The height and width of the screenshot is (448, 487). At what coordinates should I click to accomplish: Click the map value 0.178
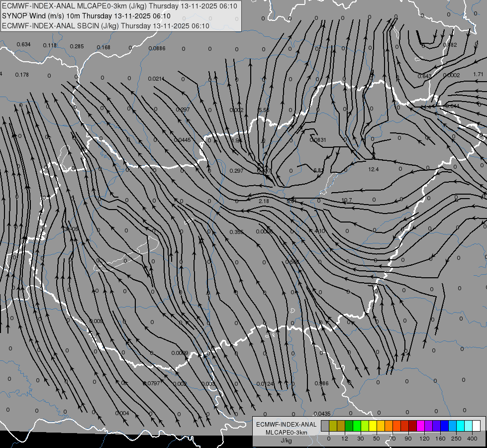(x=22, y=75)
